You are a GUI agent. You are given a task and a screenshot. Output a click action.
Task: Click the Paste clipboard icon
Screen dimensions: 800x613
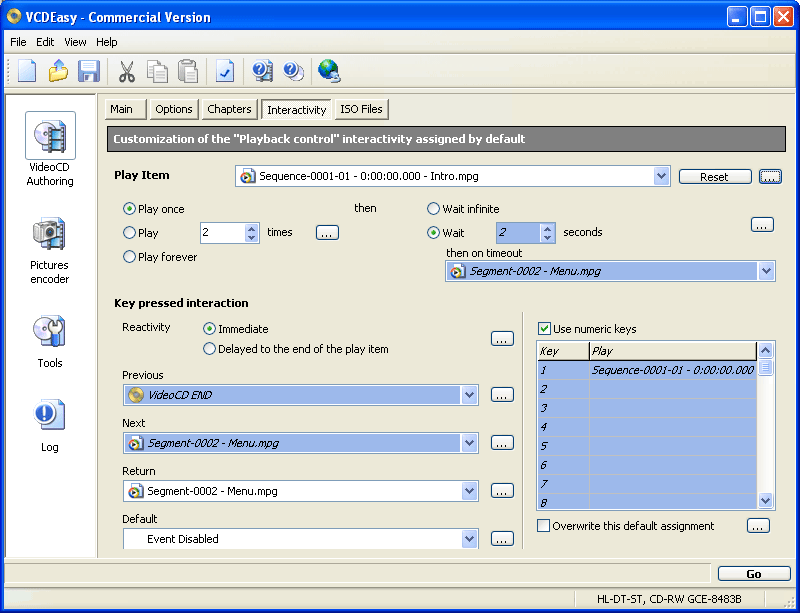[x=188, y=70]
